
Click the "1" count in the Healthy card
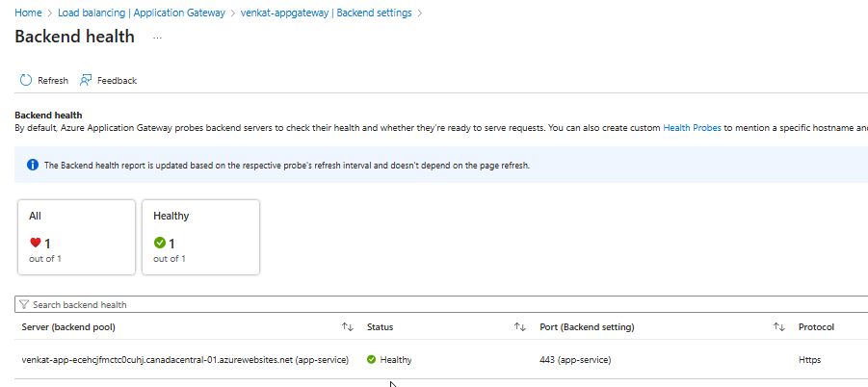click(171, 244)
